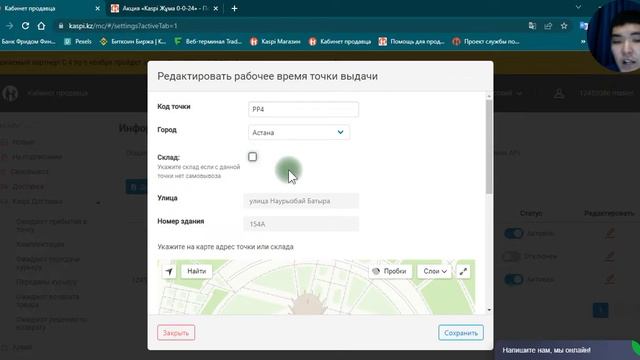This screenshot has width=640, height=360.
Task: Click the map geolocation arrow icon
Action: coord(169,271)
